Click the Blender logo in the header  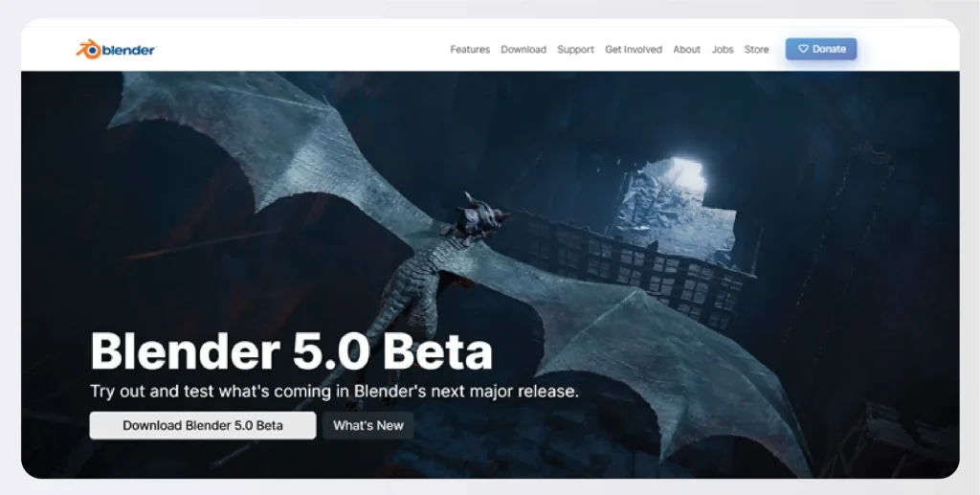(x=116, y=50)
